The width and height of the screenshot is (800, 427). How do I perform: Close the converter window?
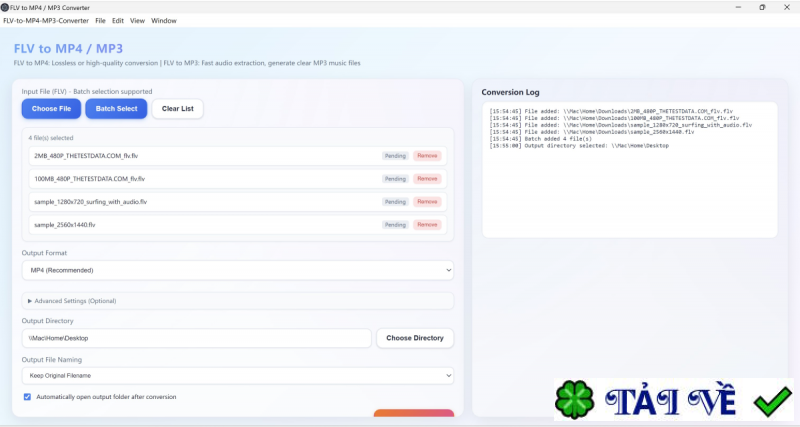click(787, 7)
